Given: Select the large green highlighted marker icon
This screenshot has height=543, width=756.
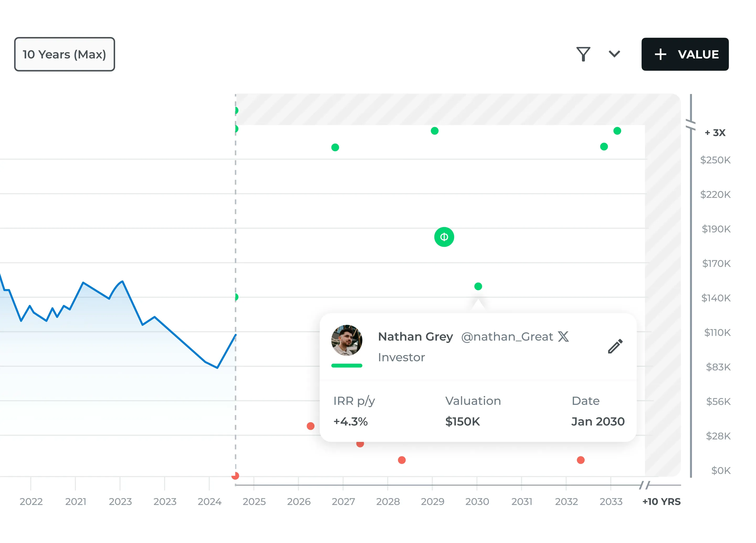Looking at the screenshot, I should [x=444, y=237].
